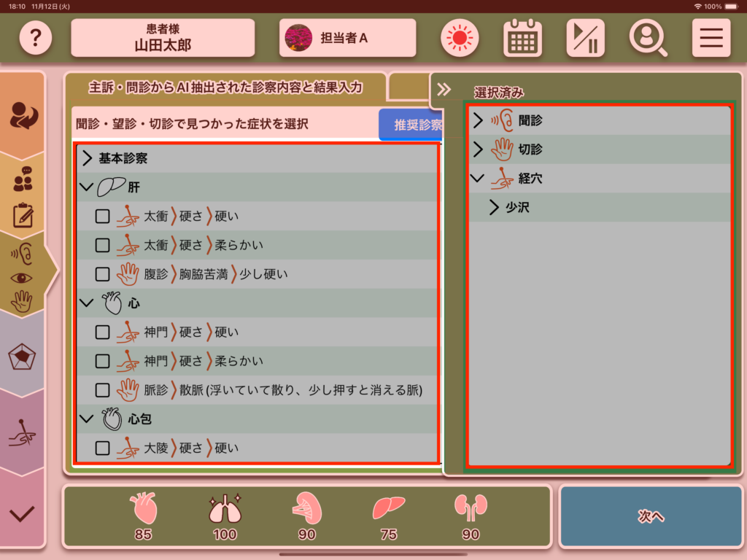
Task: Check the 腹診 胸脇苦満 少し硬い checkbox
Action: coord(103,274)
